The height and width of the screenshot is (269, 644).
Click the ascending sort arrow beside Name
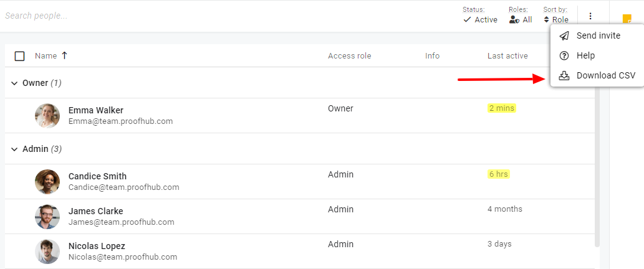tap(64, 56)
